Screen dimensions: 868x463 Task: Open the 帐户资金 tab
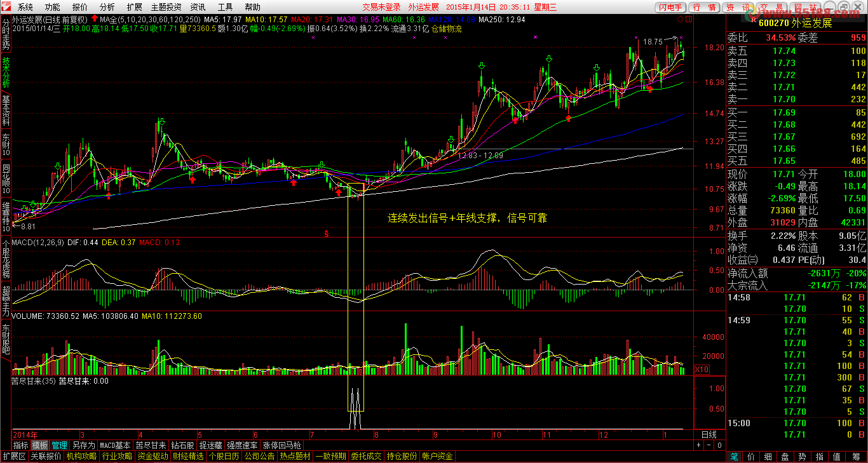pos(438,456)
